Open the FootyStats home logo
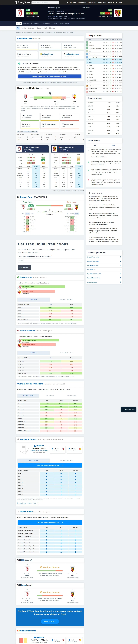Screen dimensions: 138x644 tap(23, 2)
